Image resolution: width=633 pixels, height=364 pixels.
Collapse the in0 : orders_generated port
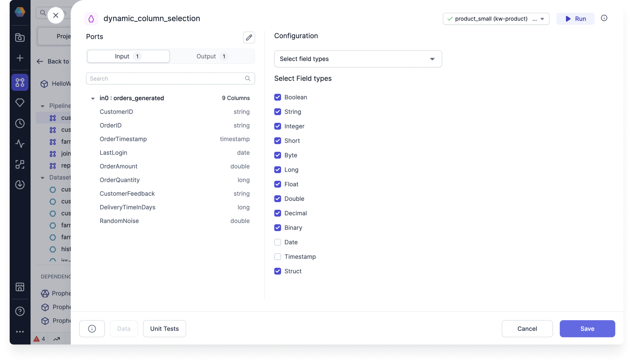coord(93,98)
